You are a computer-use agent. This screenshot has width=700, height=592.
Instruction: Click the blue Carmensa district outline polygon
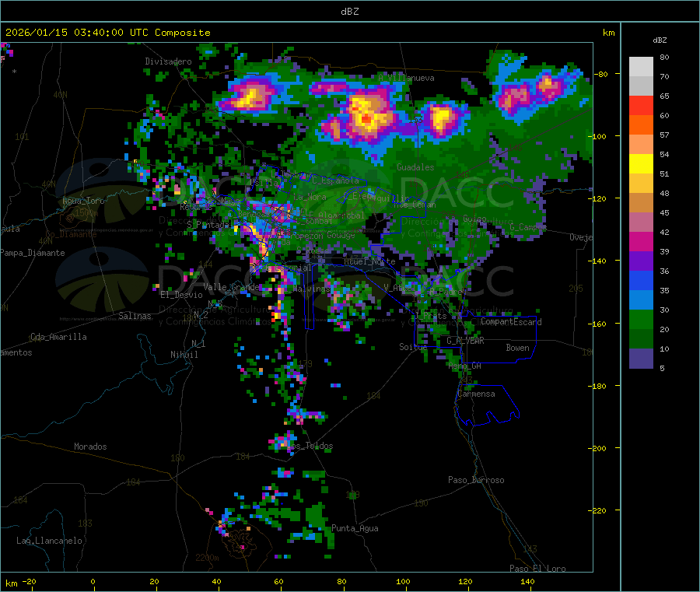pos(487,405)
